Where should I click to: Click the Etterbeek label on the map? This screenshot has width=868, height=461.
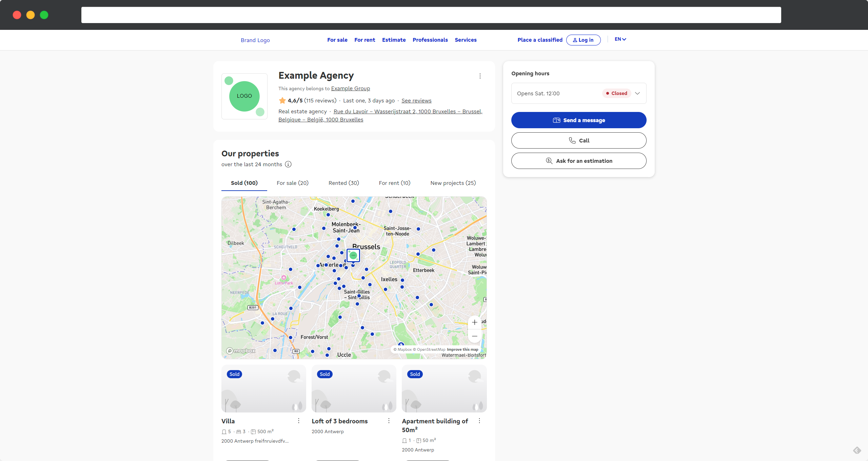pyautogui.click(x=423, y=270)
